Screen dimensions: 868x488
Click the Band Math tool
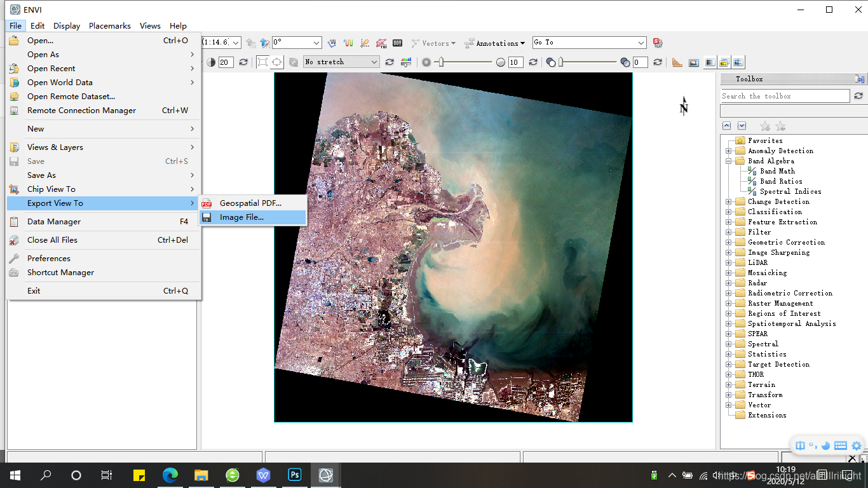tap(777, 171)
